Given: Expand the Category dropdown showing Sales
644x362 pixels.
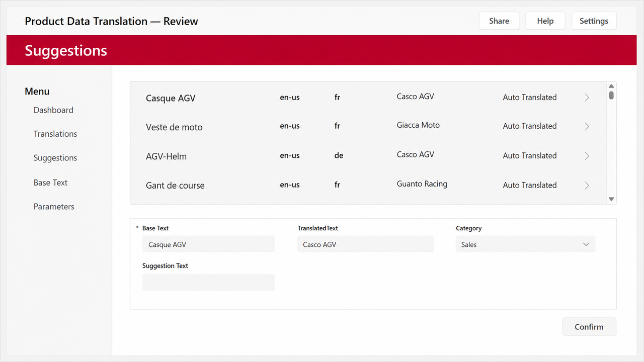Looking at the screenshot, I should coord(525,244).
